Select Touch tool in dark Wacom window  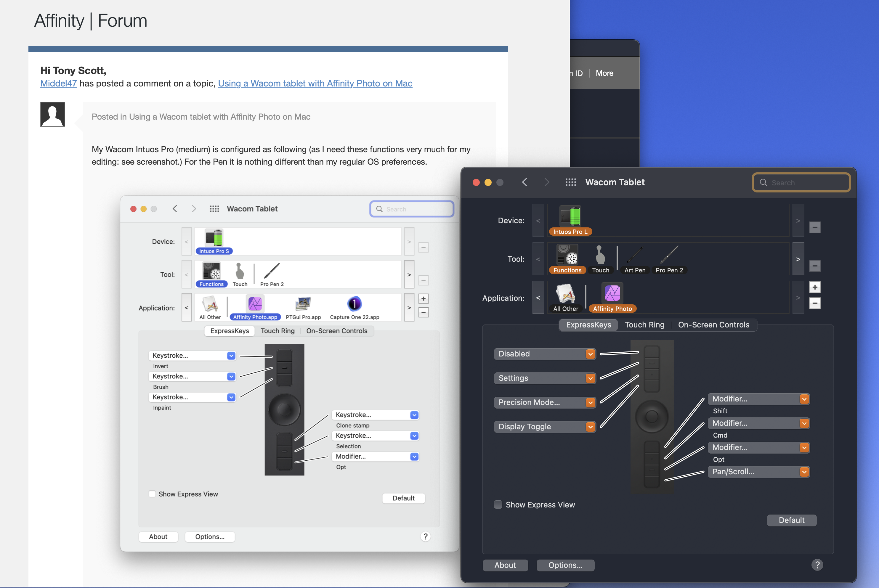point(600,259)
